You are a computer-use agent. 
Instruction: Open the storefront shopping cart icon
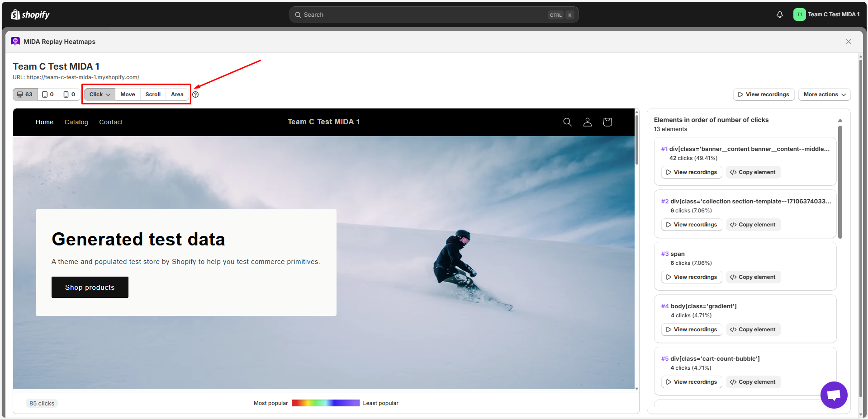coord(607,122)
